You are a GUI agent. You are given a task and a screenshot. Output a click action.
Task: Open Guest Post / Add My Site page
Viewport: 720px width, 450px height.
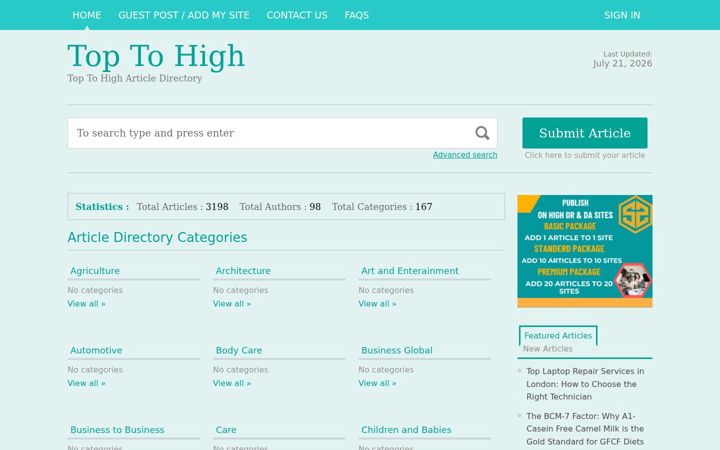[x=184, y=15]
